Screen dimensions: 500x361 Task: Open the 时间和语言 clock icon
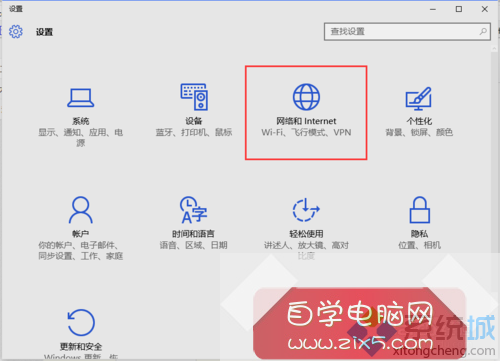pyautogui.click(x=194, y=210)
